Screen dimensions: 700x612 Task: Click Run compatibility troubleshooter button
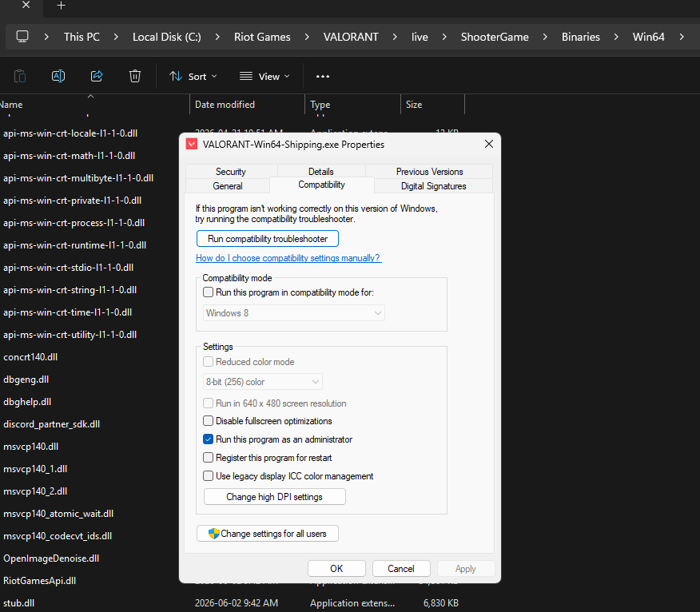coord(268,238)
